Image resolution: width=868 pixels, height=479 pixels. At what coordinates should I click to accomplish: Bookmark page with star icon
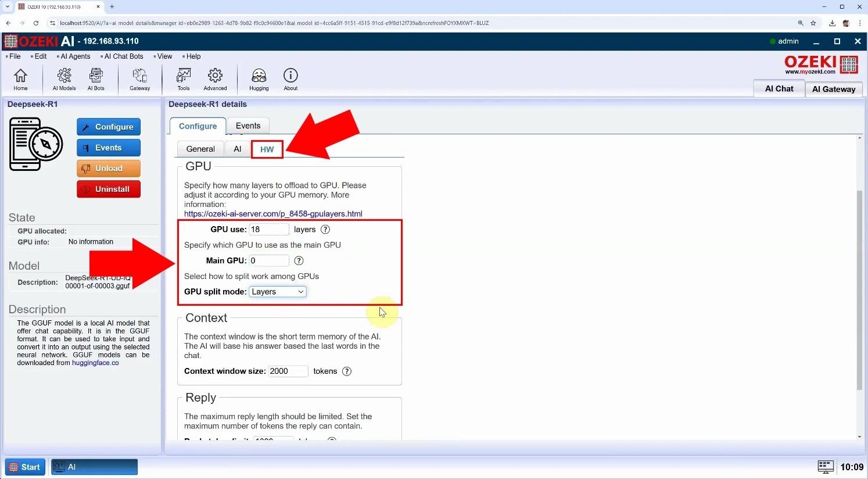coord(813,23)
